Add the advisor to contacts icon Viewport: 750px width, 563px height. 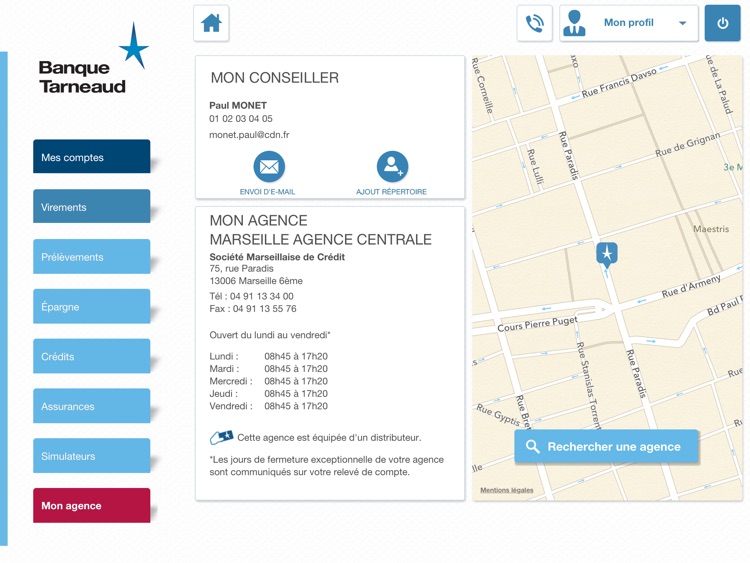[392, 166]
